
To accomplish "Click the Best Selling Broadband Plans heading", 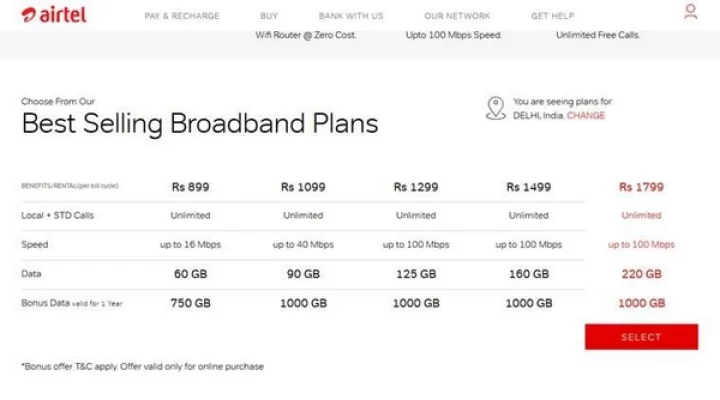I will [x=200, y=124].
